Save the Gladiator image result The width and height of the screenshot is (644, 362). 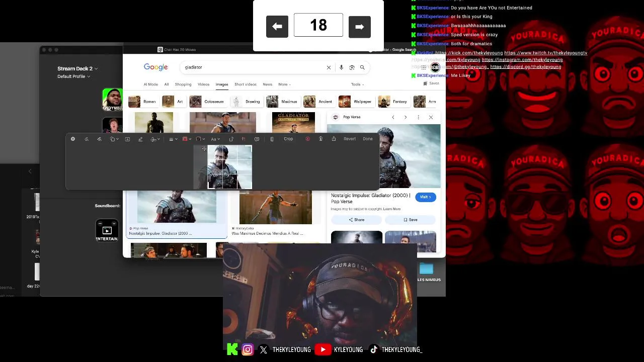coord(411,220)
